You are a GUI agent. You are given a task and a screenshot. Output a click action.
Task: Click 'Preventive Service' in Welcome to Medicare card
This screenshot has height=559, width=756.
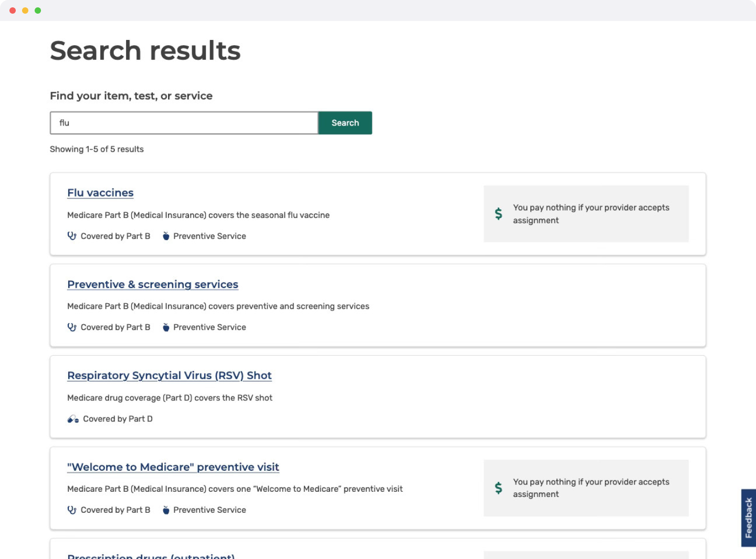click(209, 510)
